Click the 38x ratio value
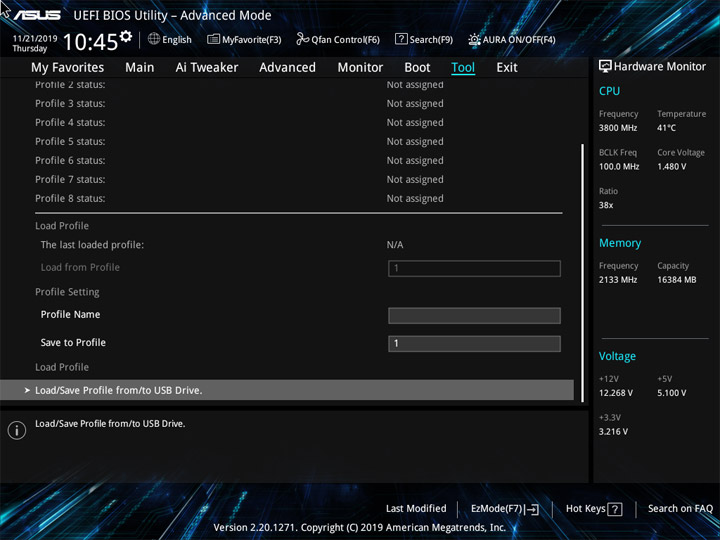This screenshot has width=720, height=540. [x=606, y=205]
